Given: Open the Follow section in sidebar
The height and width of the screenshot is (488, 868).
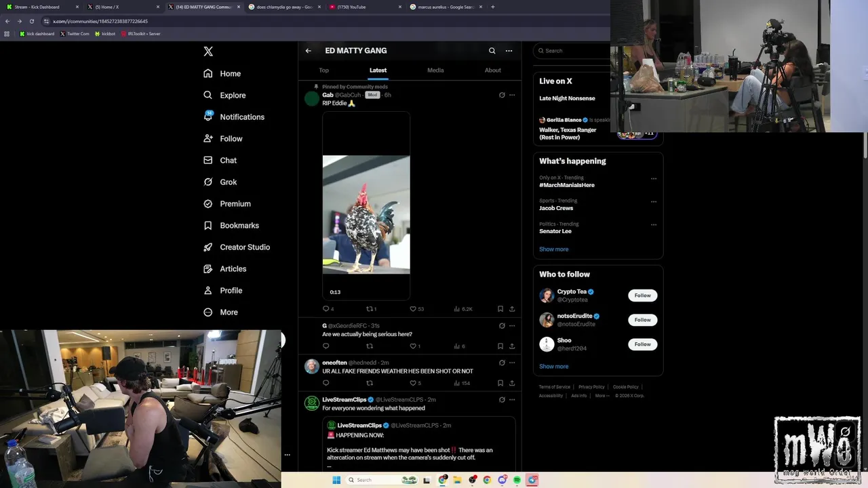Looking at the screenshot, I should click(222, 138).
